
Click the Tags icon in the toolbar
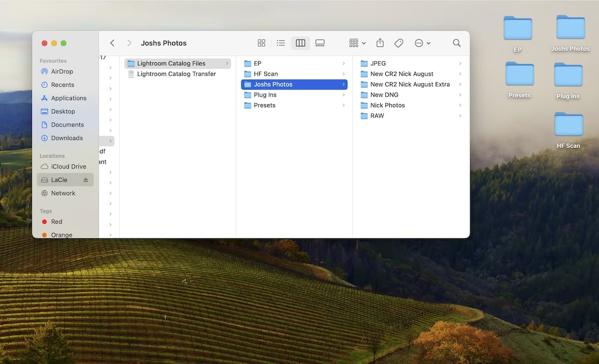point(398,43)
